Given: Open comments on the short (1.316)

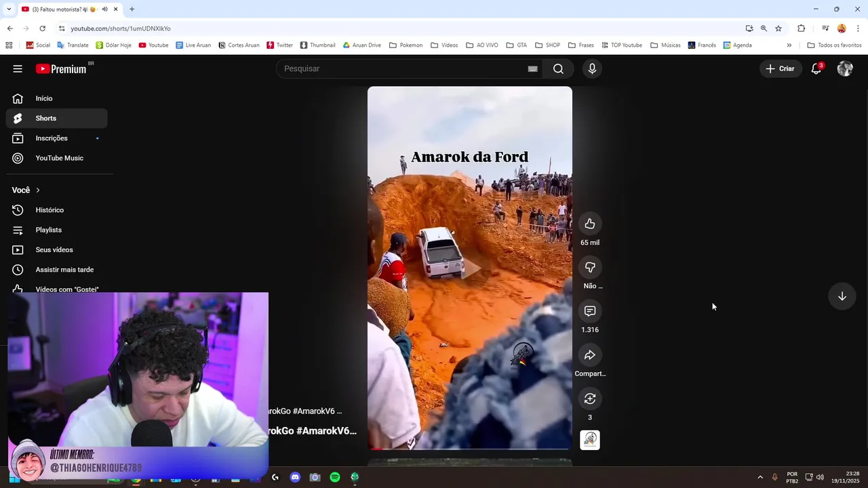Looking at the screenshot, I should [x=590, y=311].
